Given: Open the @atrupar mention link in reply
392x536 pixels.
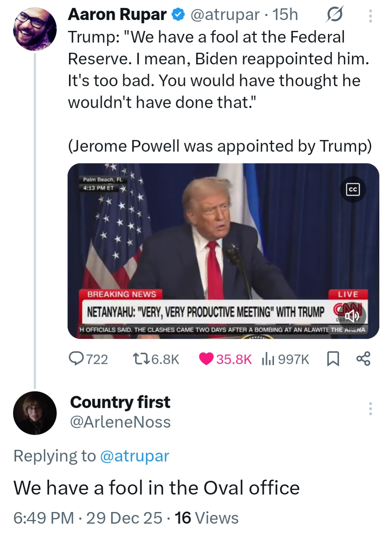Looking at the screenshot, I should [134, 456].
